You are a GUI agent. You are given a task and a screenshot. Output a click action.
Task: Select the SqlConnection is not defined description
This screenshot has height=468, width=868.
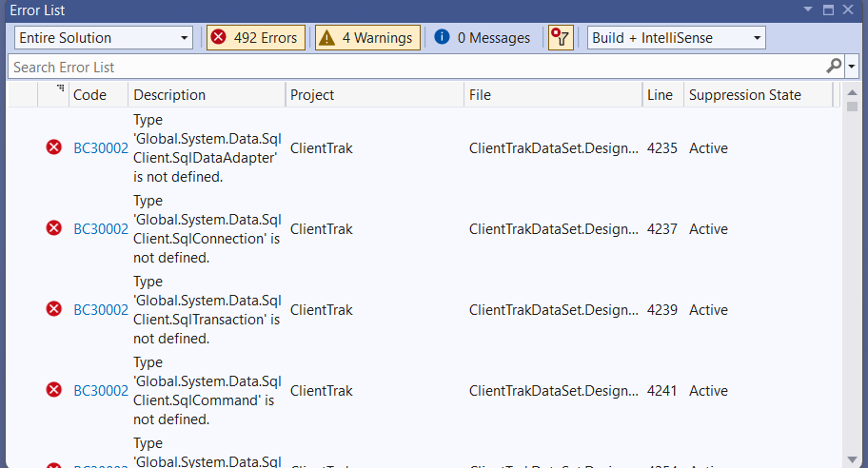[207, 229]
